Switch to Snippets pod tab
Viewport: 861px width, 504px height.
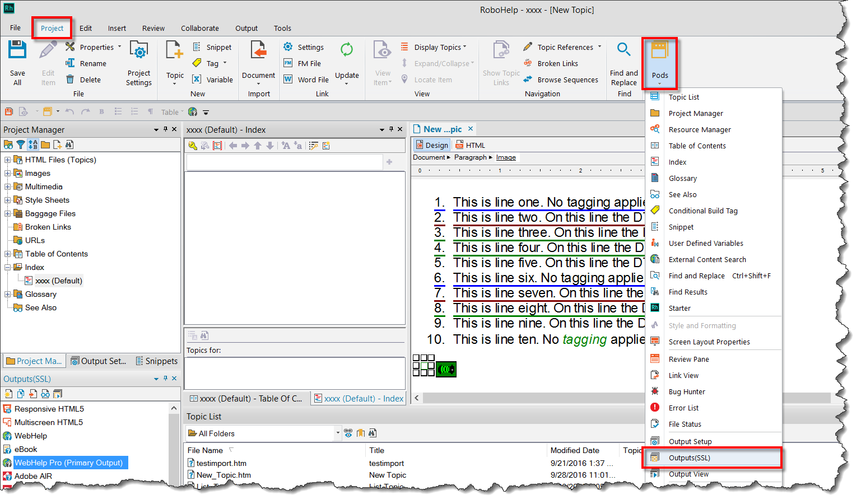click(157, 361)
